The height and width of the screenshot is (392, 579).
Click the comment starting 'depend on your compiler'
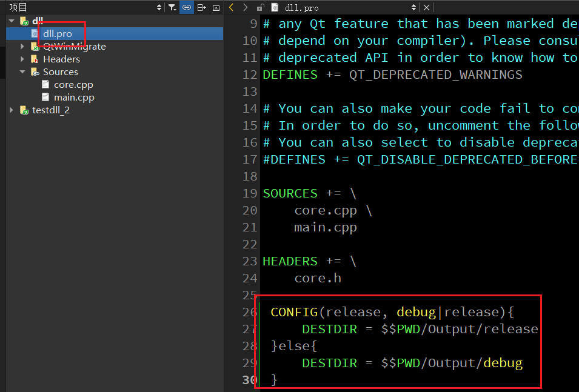click(x=421, y=41)
